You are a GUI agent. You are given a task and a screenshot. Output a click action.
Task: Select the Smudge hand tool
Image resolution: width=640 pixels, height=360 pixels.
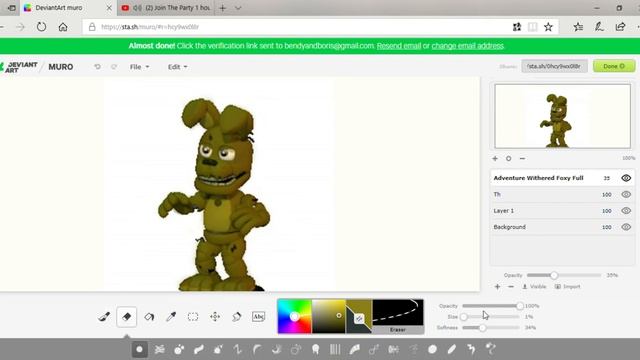(237, 317)
